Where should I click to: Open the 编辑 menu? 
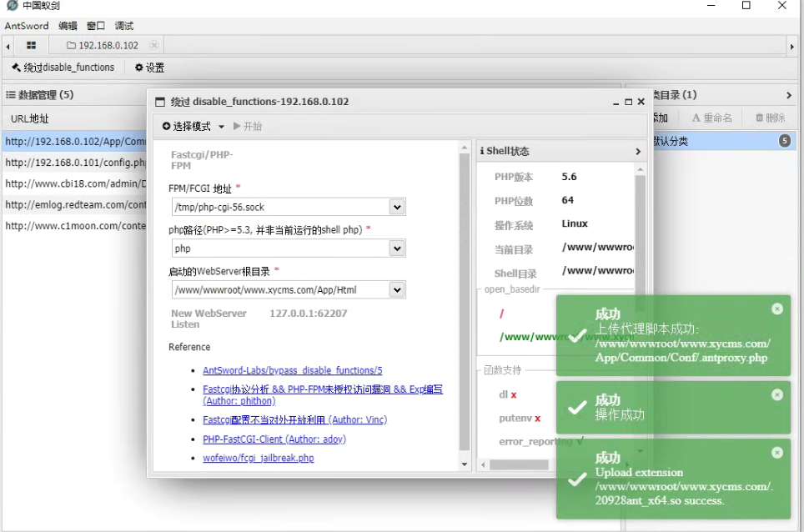click(x=68, y=26)
